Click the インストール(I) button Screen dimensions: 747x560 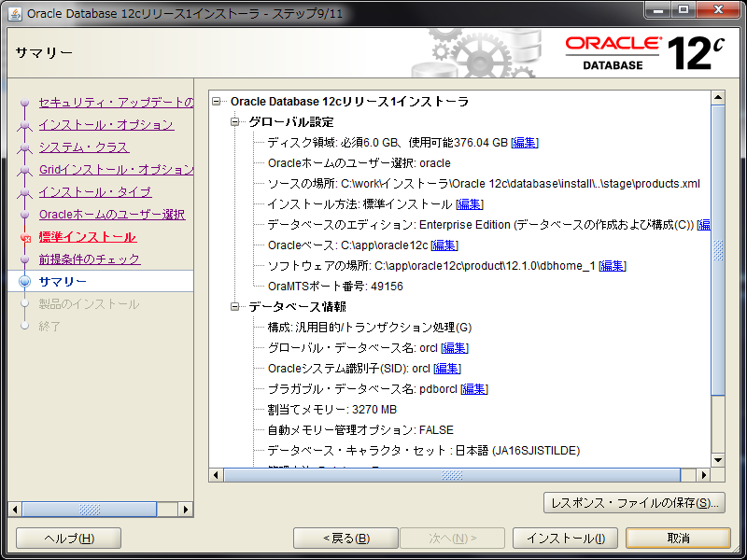(565, 539)
